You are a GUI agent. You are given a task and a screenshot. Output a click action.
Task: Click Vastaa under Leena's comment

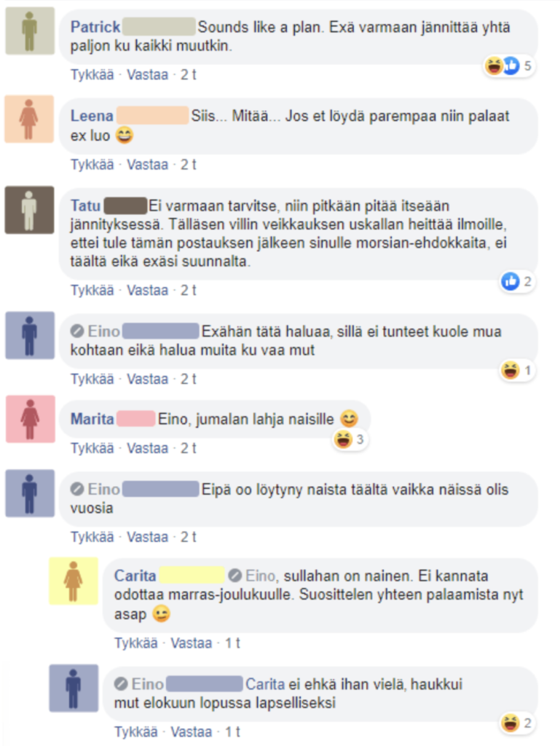(x=147, y=165)
